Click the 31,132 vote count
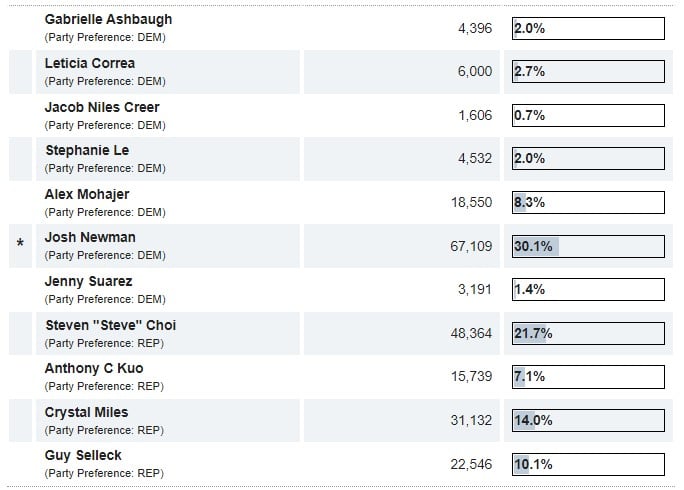Screen dimensions: 684x490 (x=472, y=421)
